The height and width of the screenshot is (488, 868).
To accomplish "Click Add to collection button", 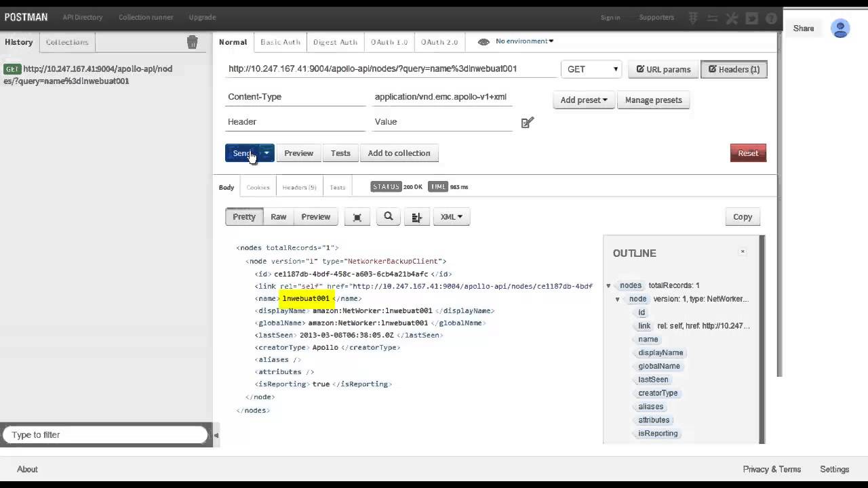I will [x=399, y=153].
